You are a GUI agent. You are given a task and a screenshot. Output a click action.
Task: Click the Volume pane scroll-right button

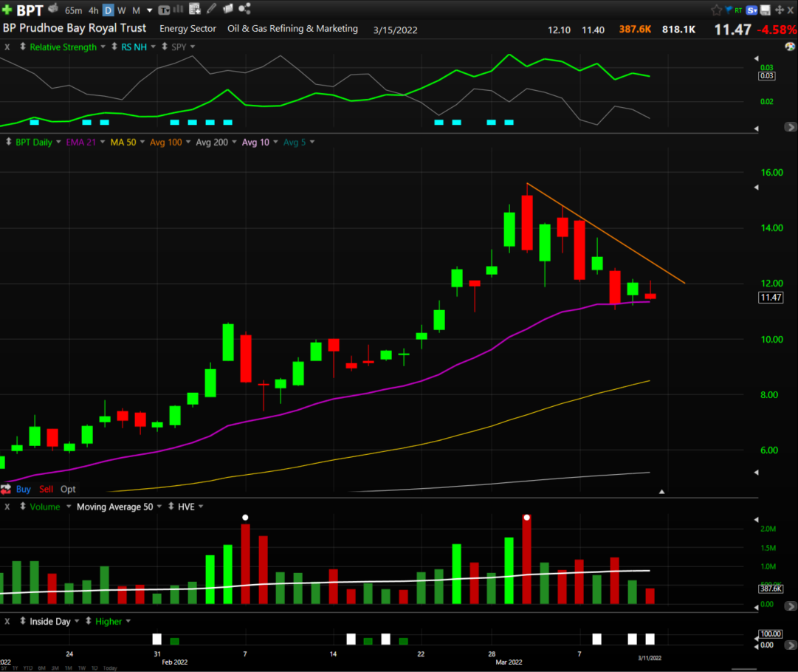[x=791, y=606]
